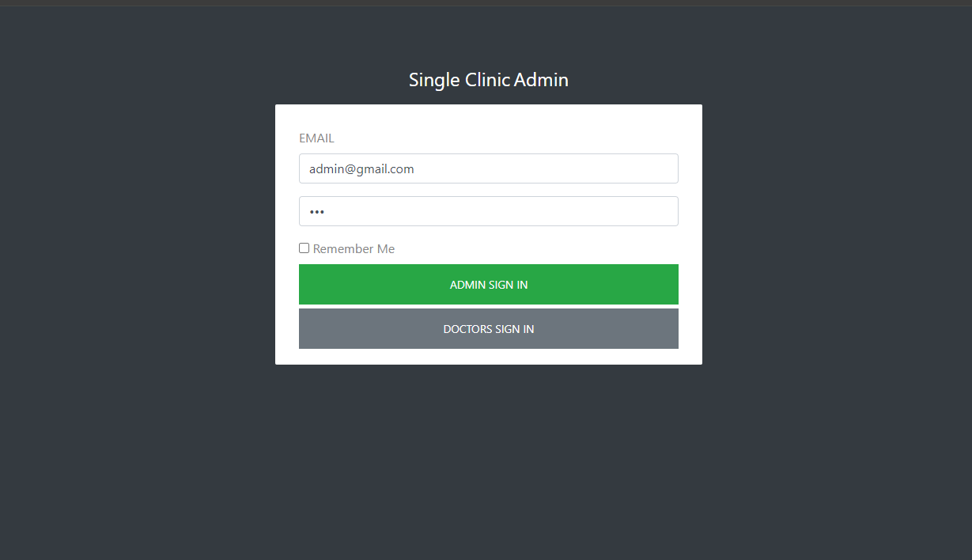Place cursor in admin@gmail.com text
The width and height of the screenshot is (972, 560).
point(361,168)
